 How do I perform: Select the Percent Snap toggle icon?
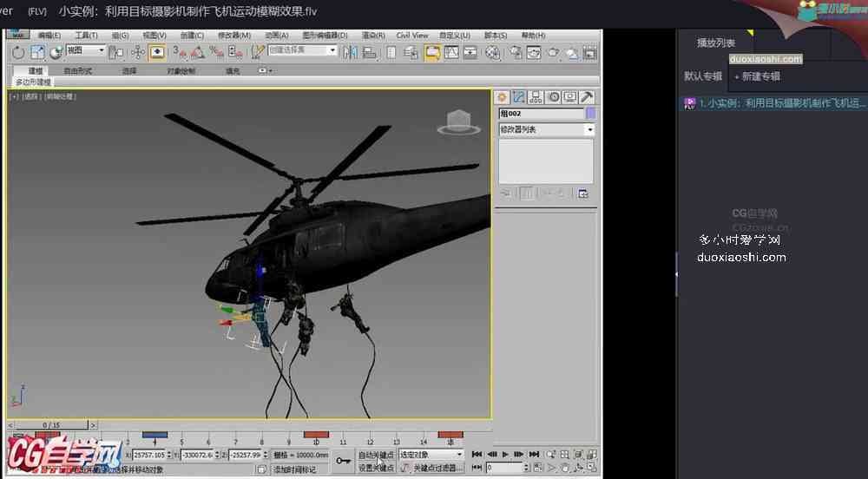216,53
